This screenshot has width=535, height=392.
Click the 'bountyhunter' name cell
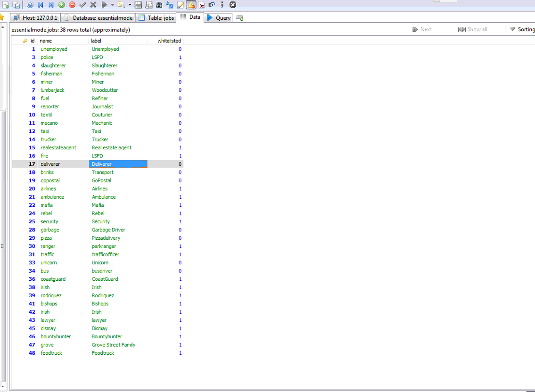tap(63, 336)
